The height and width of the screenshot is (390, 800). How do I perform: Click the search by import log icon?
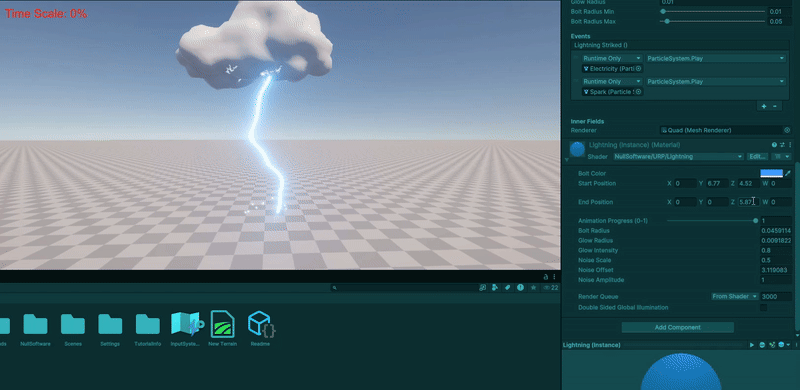(520, 288)
